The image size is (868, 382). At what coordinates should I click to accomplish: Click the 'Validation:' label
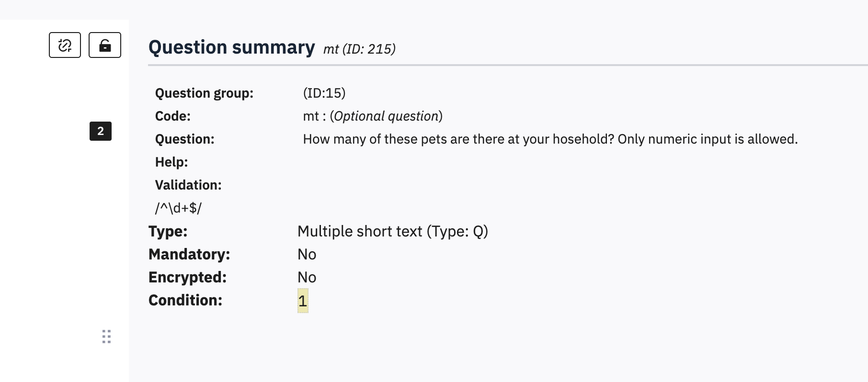click(x=188, y=185)
